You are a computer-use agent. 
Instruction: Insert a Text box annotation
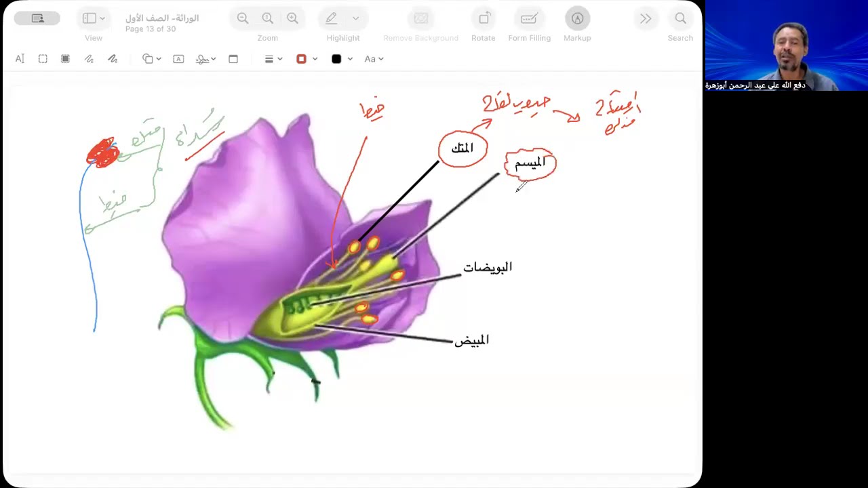tap(178, 59)
